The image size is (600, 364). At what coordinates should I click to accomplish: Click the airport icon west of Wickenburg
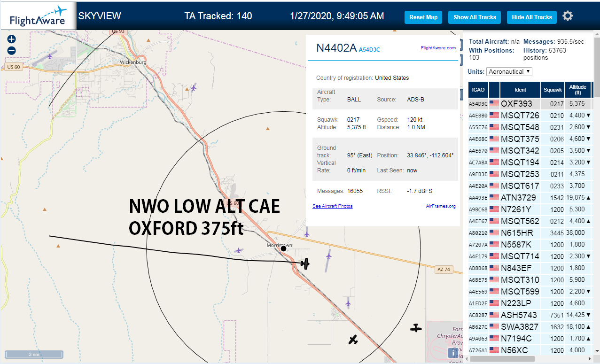(x=50, y=56)
